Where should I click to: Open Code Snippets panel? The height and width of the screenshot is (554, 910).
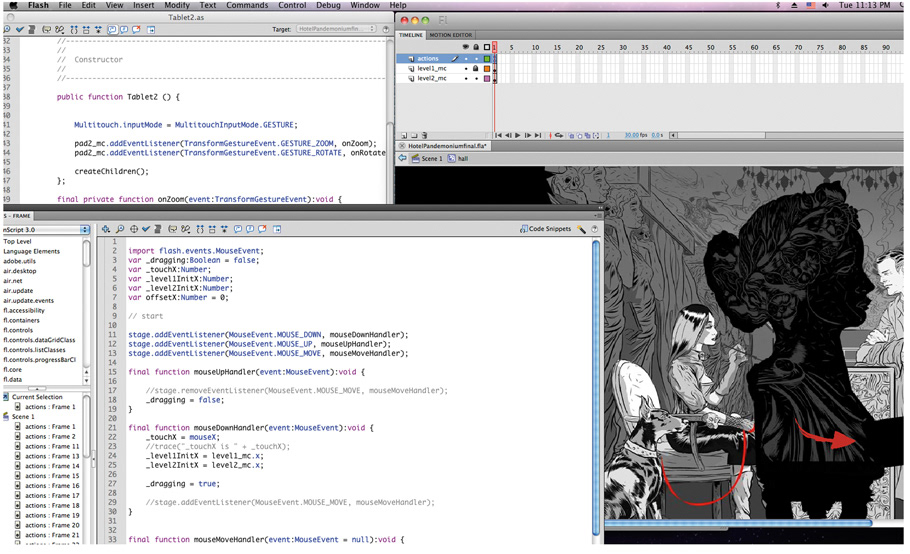[x=546, y=229]
